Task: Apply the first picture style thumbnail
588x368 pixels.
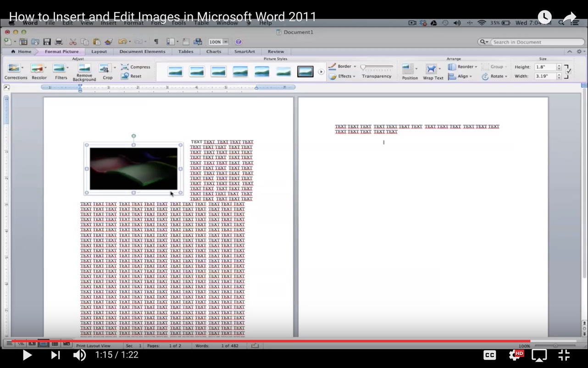Action: coord(175,71)
